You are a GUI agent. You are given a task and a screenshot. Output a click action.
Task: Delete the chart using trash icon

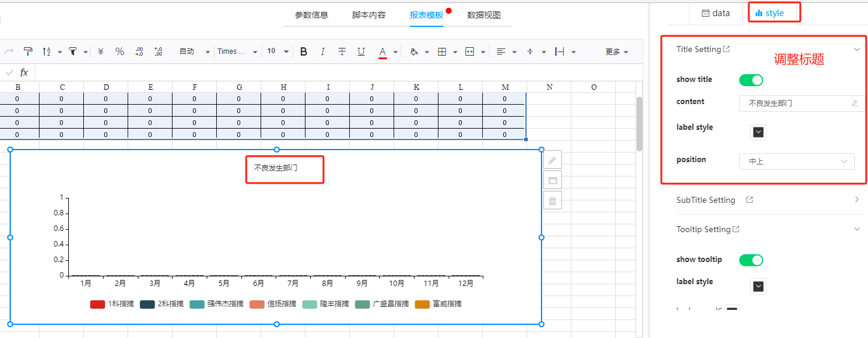click(x=552, y=201)
